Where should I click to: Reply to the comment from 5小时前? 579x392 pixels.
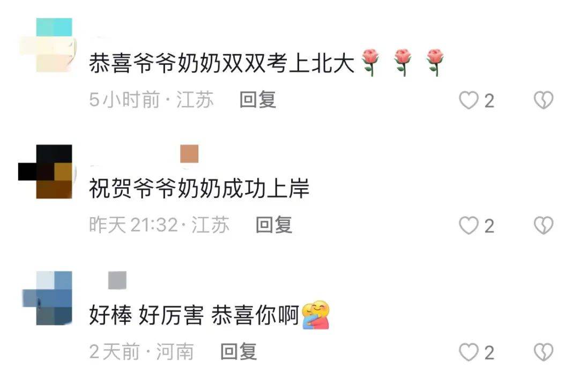[x=258, y=100]
